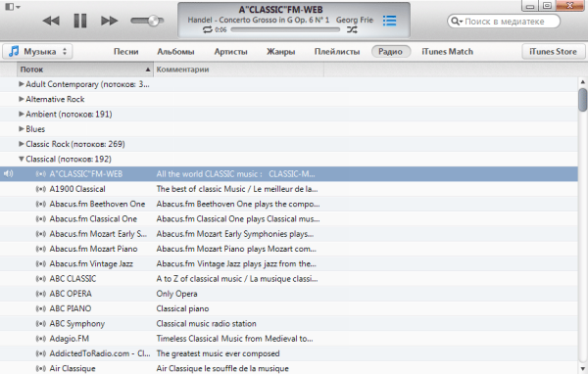Open the Up Next list icon
The height and width of the screenshot is (374, 588).
[390, 21]
